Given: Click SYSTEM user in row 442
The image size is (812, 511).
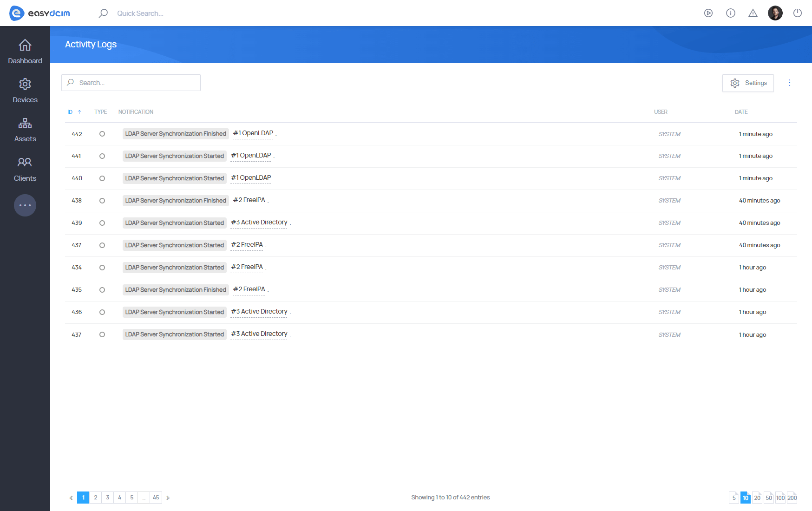Looking at the screenshot, I should tap(669, 134).
